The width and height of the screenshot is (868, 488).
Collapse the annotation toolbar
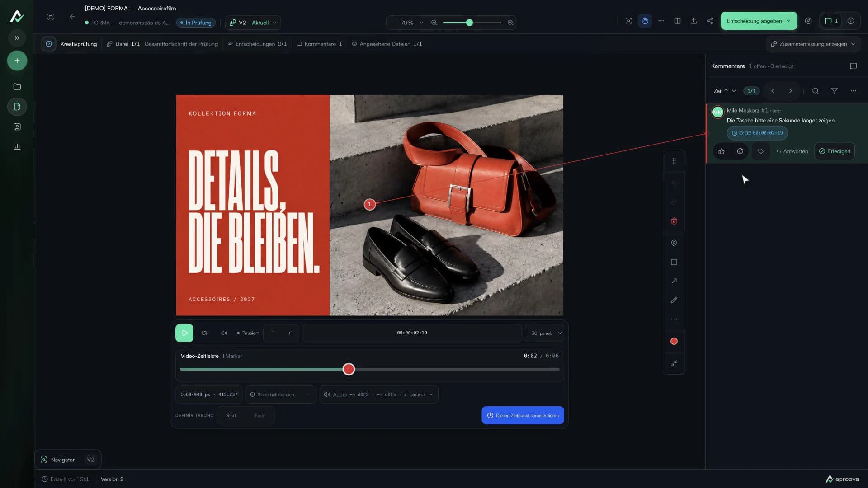pyautogui.click(x=674, y=363)
